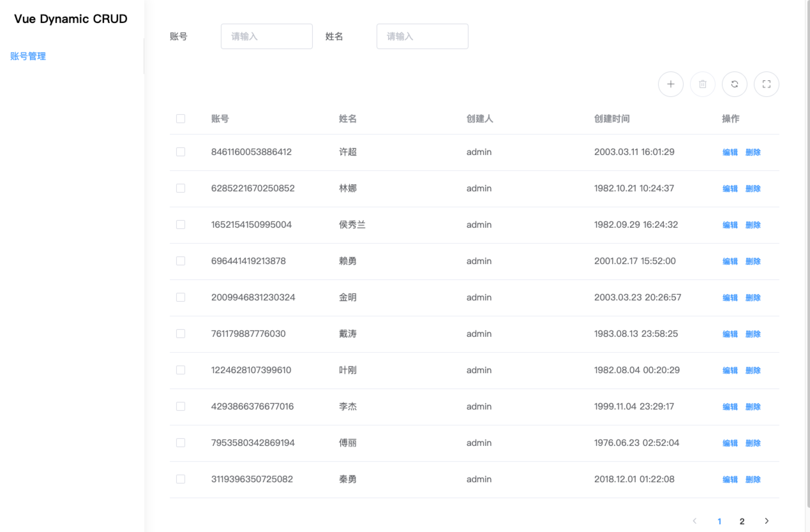
Task: Check the row for 秦勇
Action: click(x=180, y=479)
